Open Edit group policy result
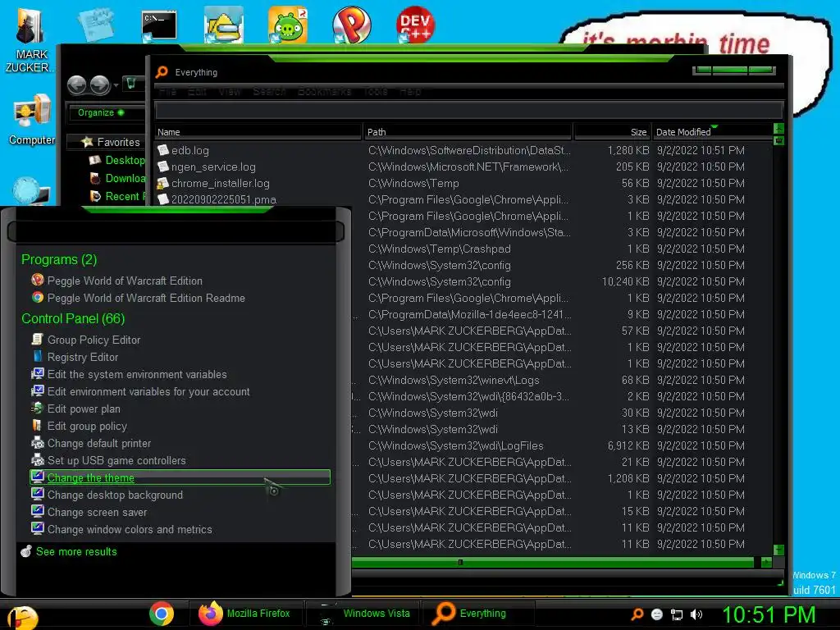The height and width of the screenshot is (630, 840). (x=87, y=426)
